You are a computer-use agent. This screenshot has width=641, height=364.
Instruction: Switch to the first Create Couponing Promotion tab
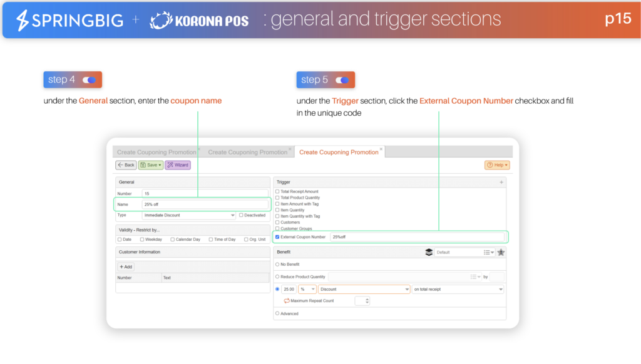pyautogui.click(x=156, y=152)
